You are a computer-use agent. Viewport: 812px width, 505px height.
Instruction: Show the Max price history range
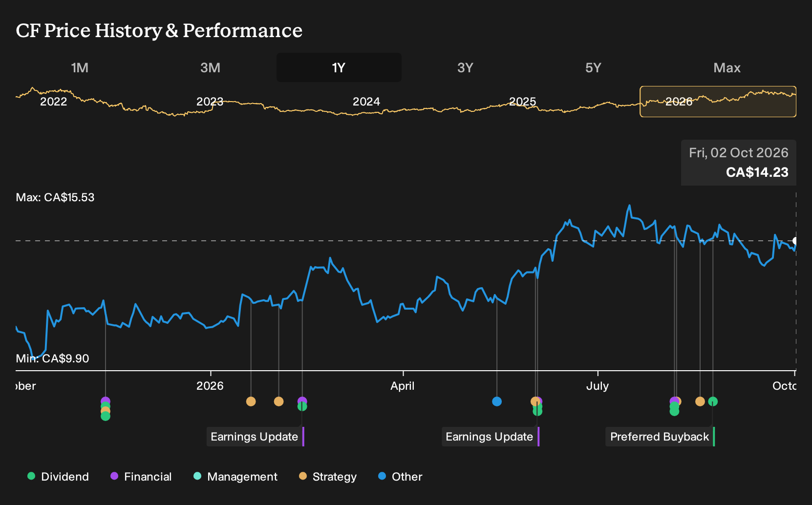pos(727,67)
